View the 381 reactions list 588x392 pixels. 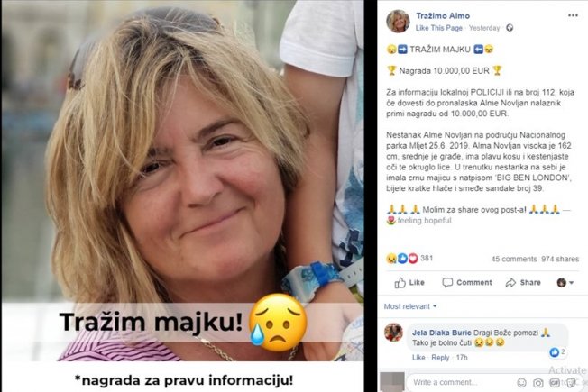point(409,259)
